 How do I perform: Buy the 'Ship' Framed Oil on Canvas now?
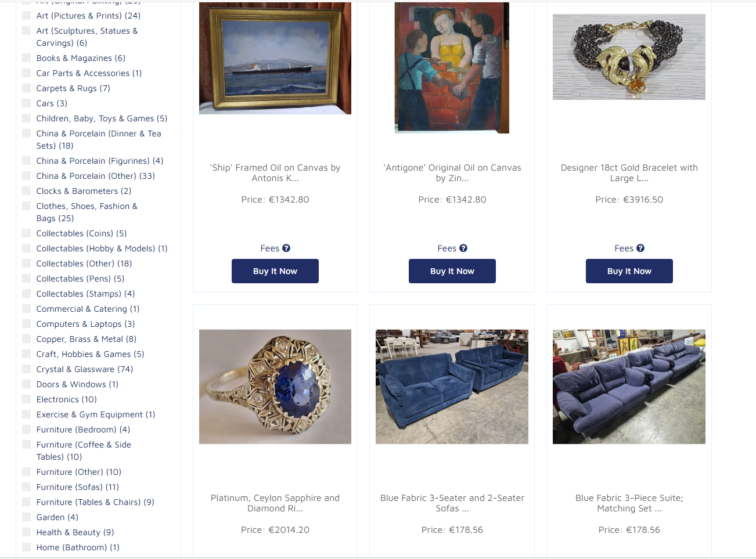coord(275,271)
